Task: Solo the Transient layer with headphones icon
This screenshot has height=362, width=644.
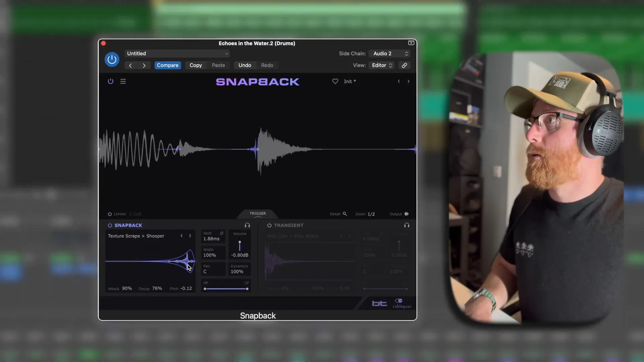Action: pos(407,225)
